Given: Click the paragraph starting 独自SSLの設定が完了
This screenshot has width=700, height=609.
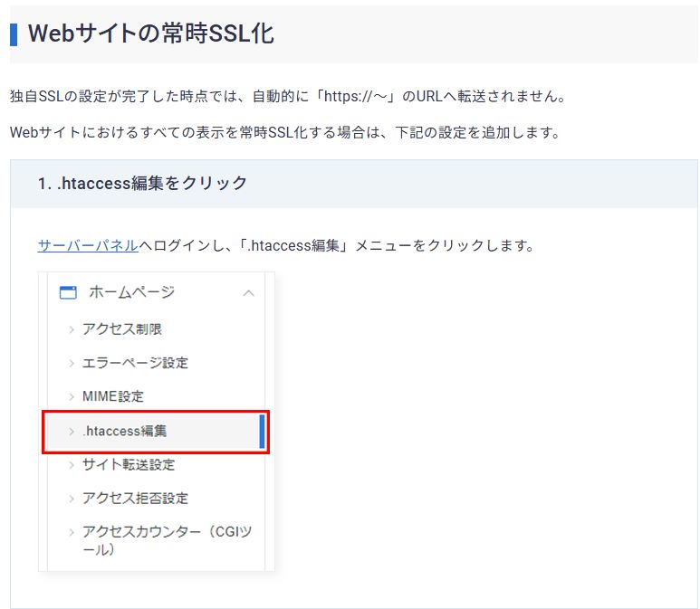Looking at the screenshot, I should click(x=288, y=96).
